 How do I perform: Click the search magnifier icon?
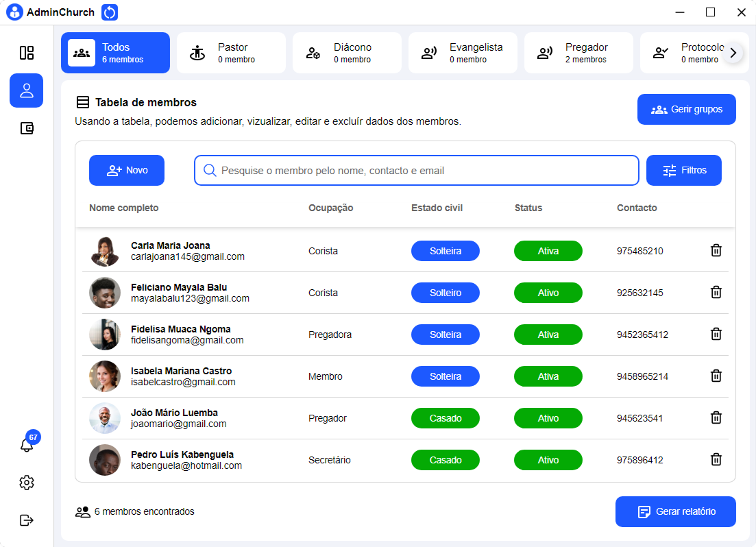[210, 170]
